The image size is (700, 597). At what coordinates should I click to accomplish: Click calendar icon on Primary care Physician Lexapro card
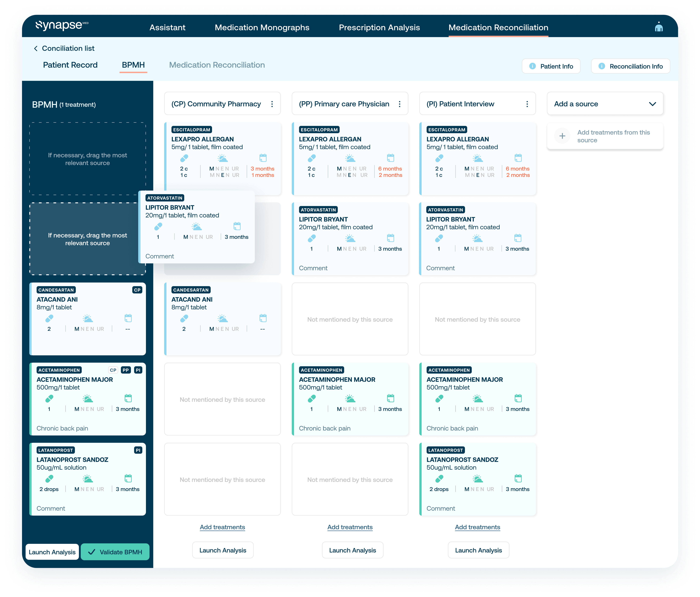(390, 158)
